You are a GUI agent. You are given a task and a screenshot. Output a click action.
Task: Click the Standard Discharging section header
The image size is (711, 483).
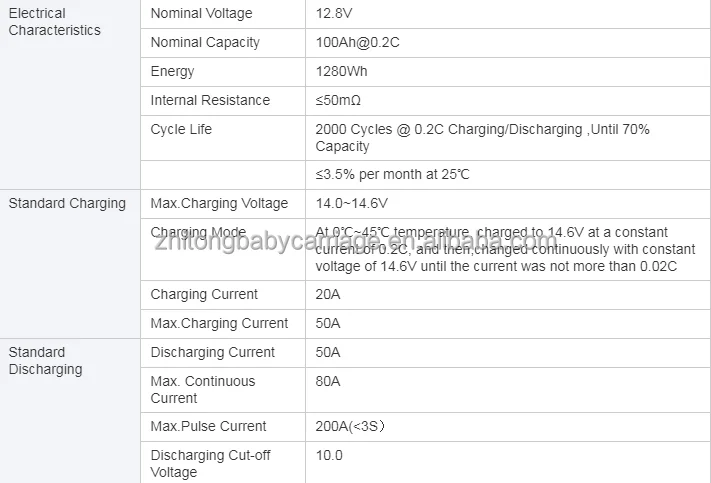(x=45, y=361)
